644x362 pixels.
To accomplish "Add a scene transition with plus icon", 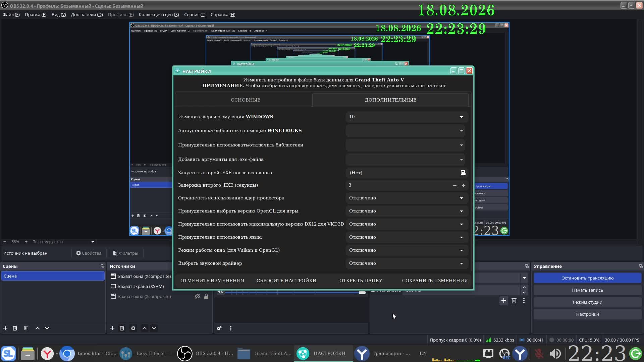I will (x=504, y=301).
